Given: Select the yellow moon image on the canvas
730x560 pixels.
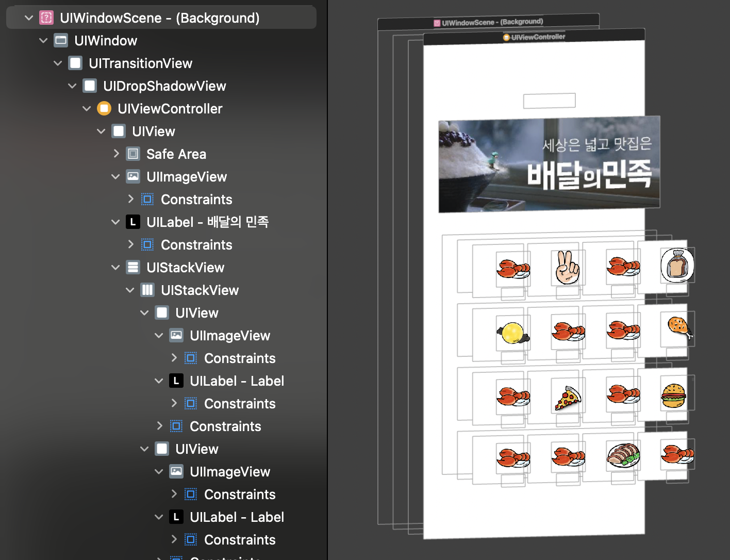Looking at the screenshot, I should click(x=512, y=333).
